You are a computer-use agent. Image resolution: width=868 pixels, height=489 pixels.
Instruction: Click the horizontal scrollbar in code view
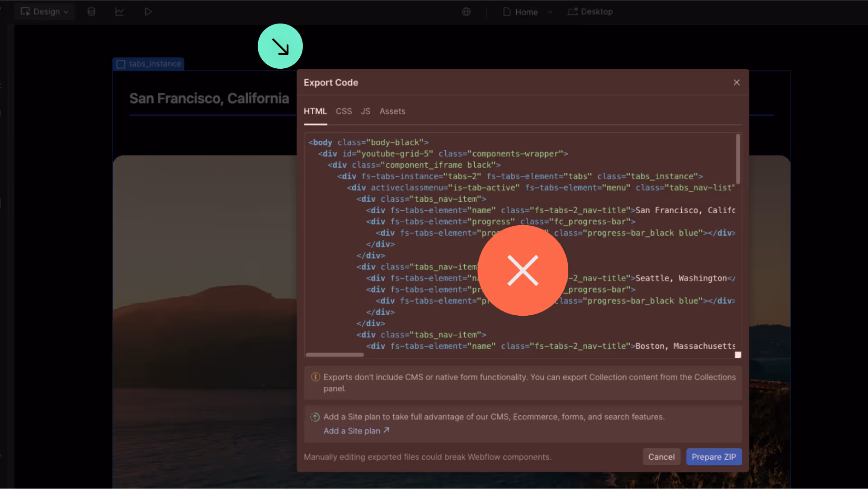click(x=335, y=355)
